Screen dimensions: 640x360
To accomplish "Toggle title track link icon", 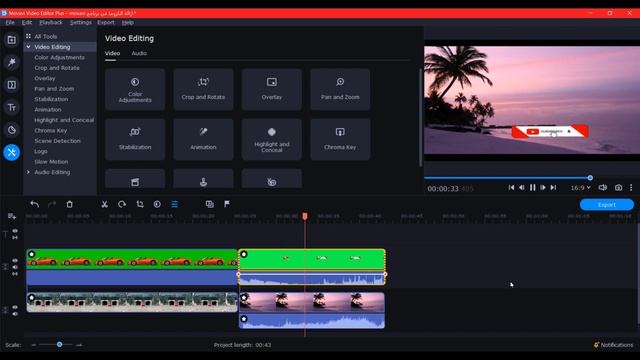I will click(15, 238).
